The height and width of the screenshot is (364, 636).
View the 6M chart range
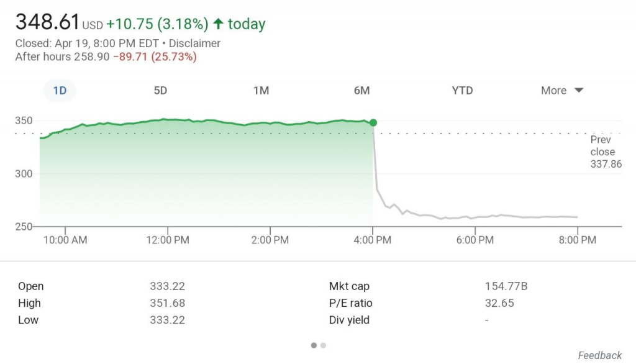[x=361, y=91]
